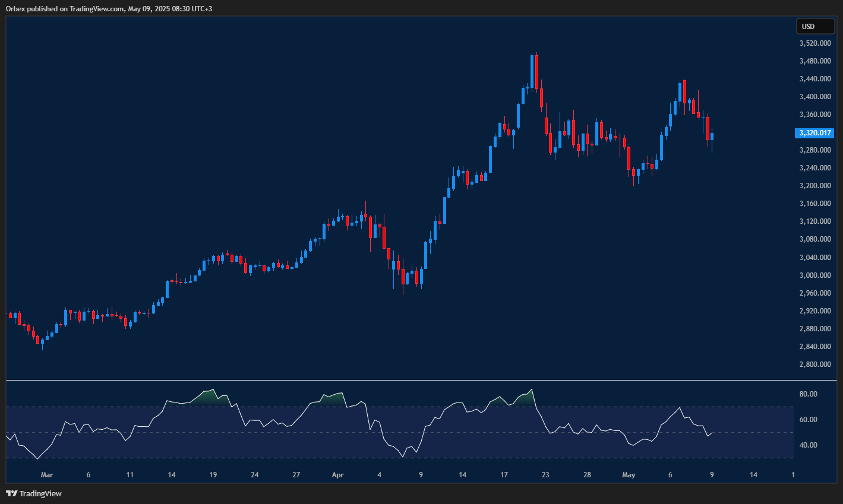
Task: Select the May label on time axis
Action: coord(629,475)
